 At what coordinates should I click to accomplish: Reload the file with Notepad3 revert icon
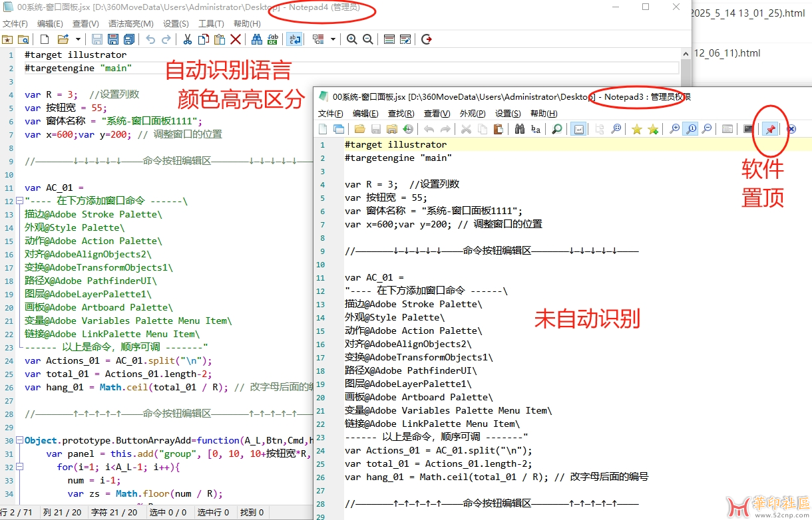coord(408,129)
